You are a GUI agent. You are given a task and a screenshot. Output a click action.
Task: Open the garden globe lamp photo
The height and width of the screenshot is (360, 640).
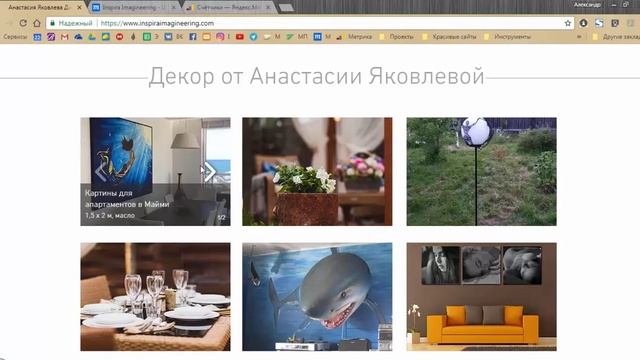coord(481,171)
